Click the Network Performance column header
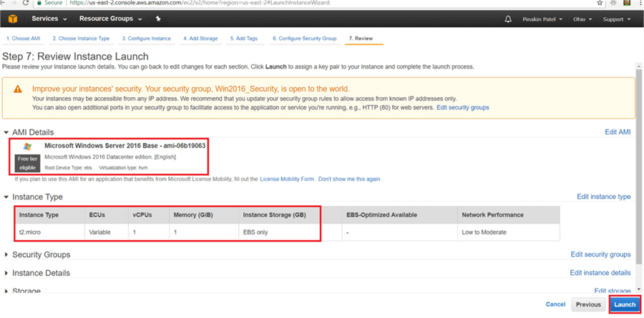Image resolution: width=644 pixels, height=318 pixels. pos(509,215)
